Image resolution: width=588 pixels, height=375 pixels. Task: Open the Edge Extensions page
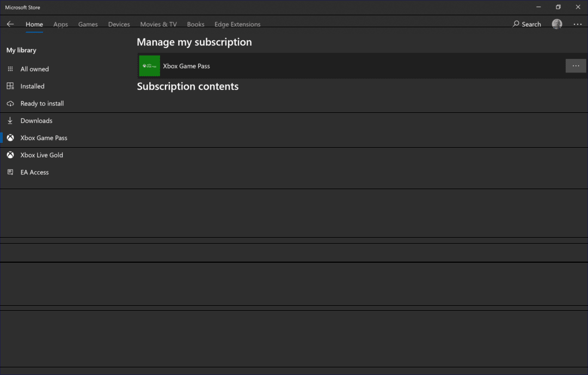tap(237, 24)
